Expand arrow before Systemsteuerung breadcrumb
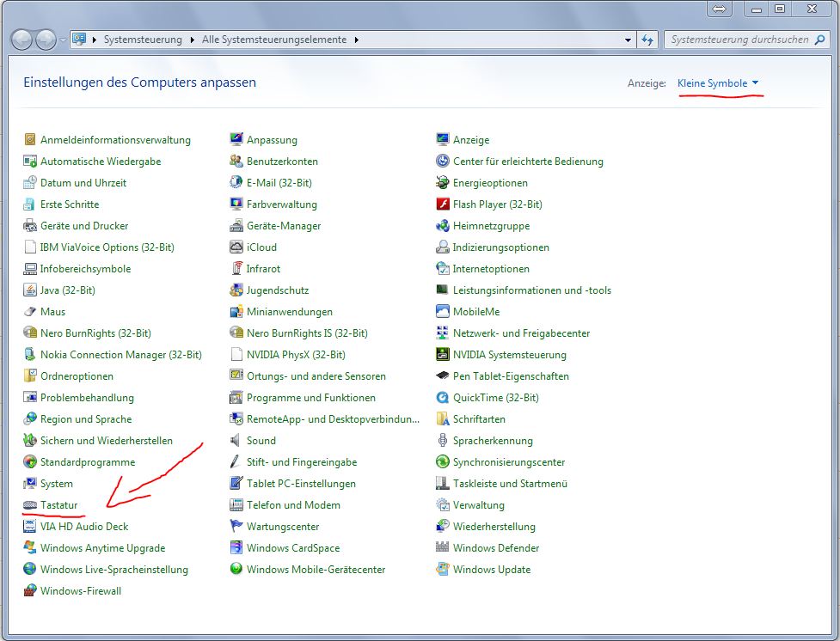Screen dimensions: 840x641 [x=95, y=40]
